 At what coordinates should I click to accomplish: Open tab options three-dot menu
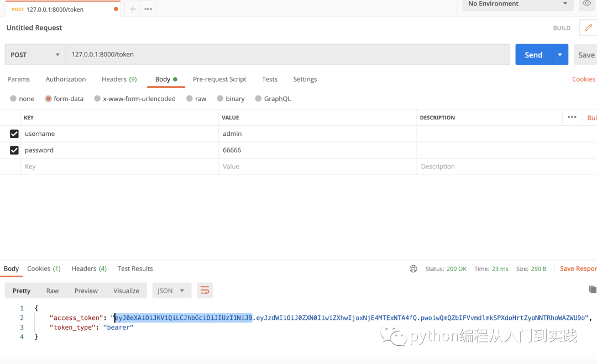tap(148, 9)
